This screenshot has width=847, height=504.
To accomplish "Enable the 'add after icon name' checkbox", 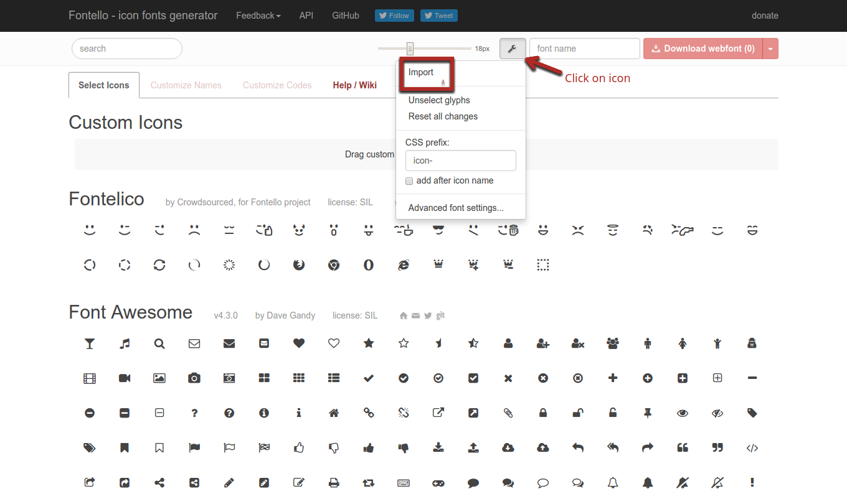I will (x=409, y=181).
